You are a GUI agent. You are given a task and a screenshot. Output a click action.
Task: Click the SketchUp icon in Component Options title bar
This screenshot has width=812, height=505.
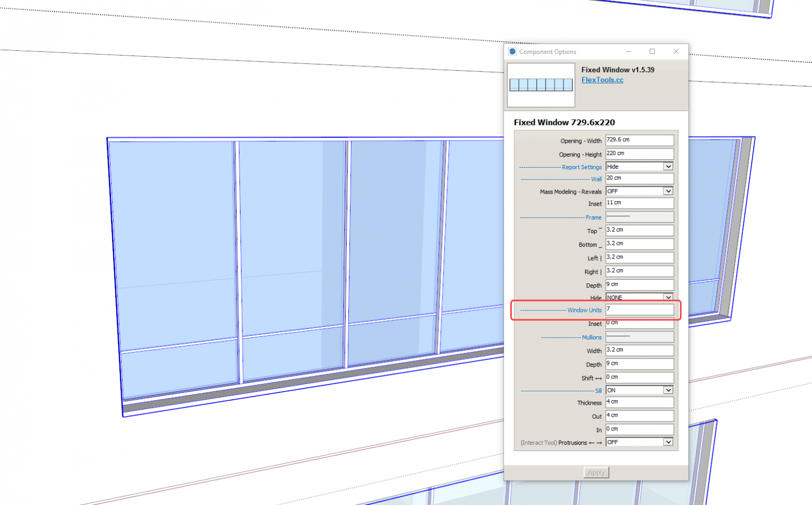coord(512,52)
